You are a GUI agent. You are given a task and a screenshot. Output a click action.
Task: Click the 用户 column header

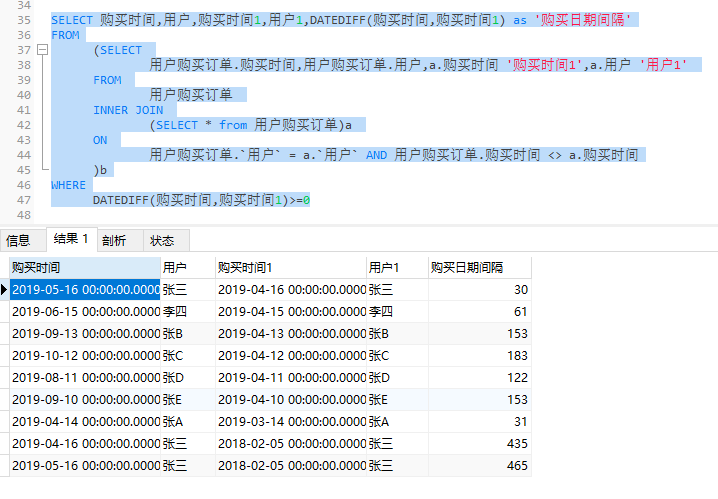[x=187, y=267]
